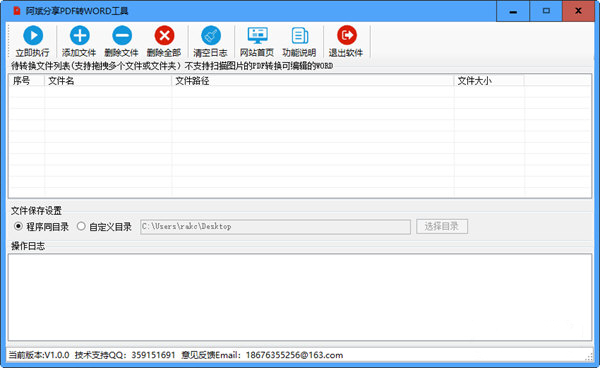This screenshot has height=368, width=600.
Task: Click the 操作日志 section label
Action: point(28,246)
